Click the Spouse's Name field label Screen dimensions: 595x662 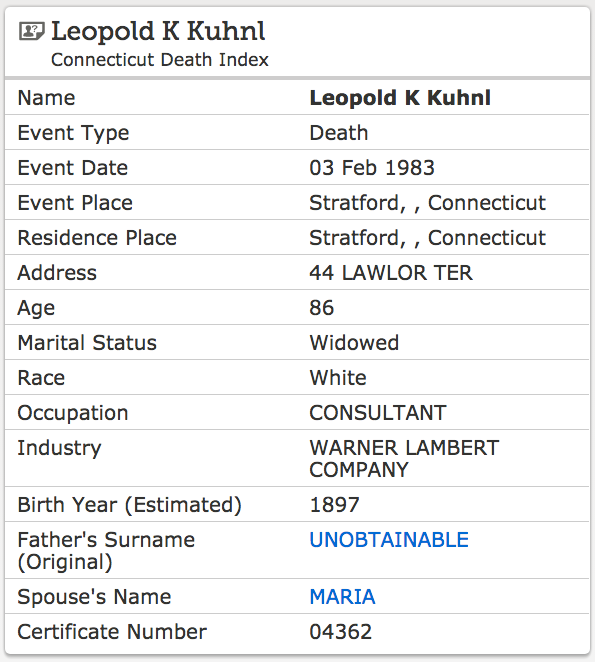pos(94,597)
